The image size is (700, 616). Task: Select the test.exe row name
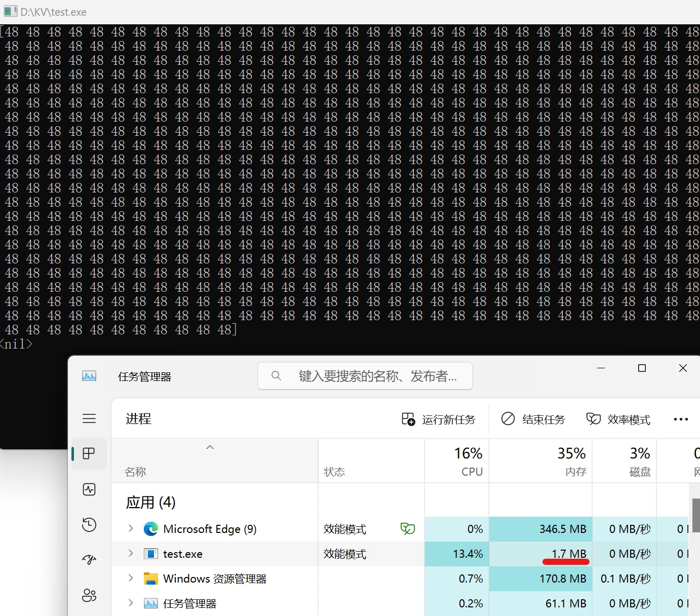point(183,554)
